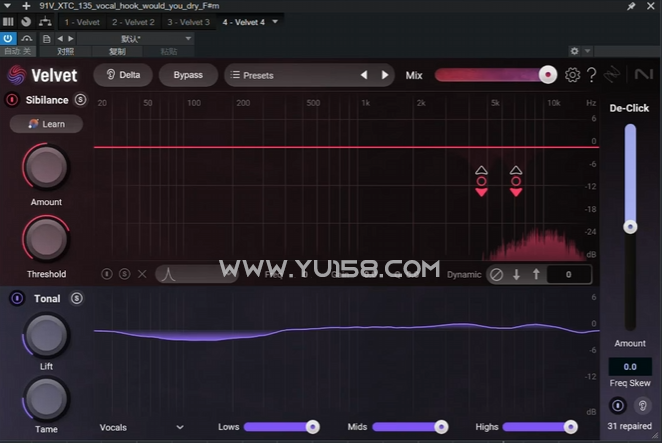Click the channel editor bars icon
This screenshot has width=662, height=443.
pos(8,22)
